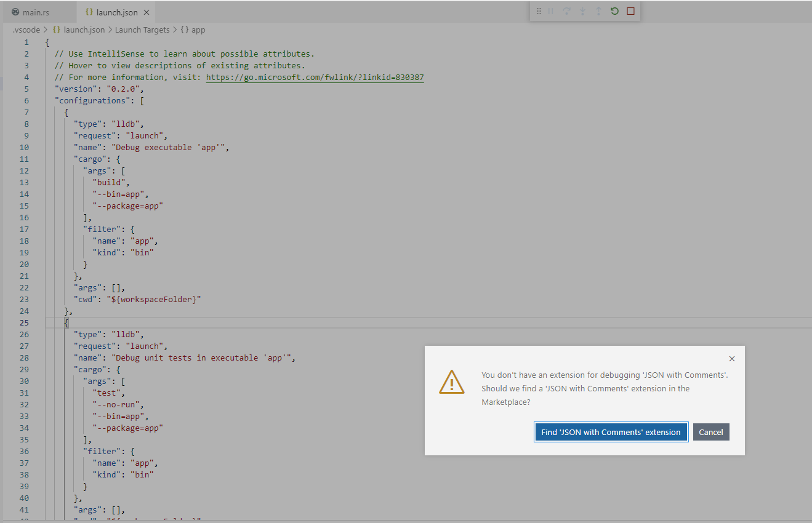Click the Restart debugging icon
Viewport: 812px width, 523px height.
614,10
